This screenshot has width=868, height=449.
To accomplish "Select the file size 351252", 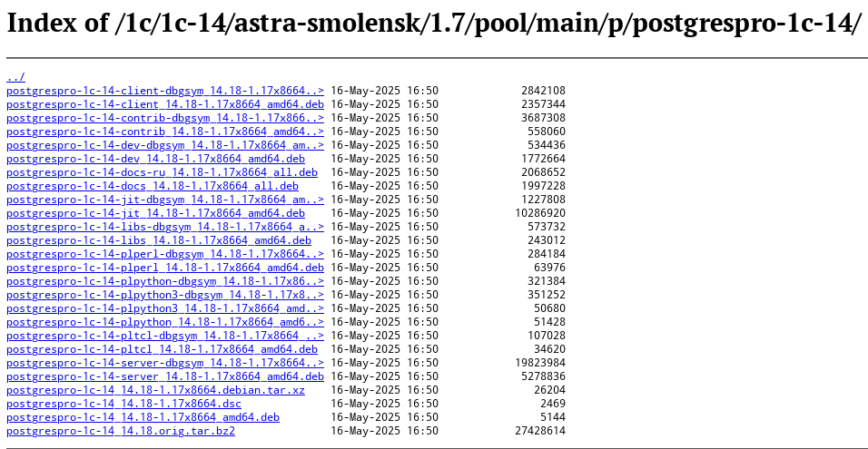I will (547, 295).
